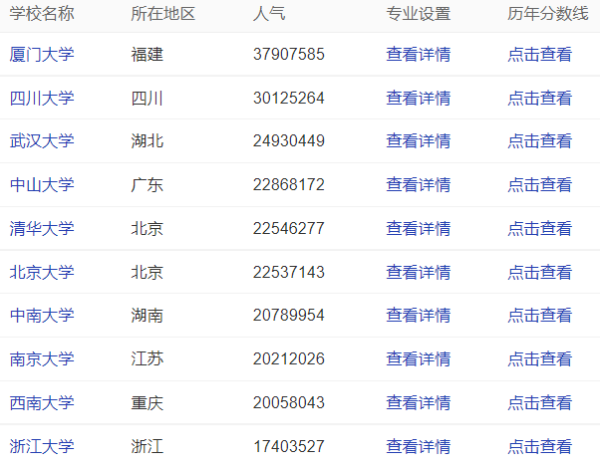Click 点击查看 score line for 北京大学
Viewport: 600px width, 465px height.
point(540,272)
